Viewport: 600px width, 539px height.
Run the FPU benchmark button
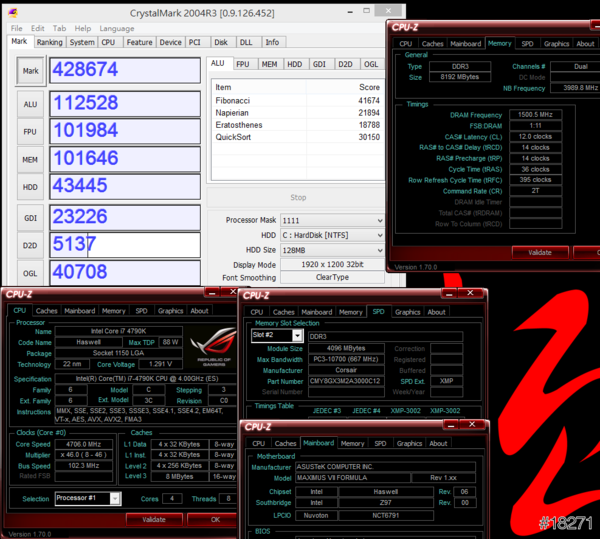click(x=30, y=132)
